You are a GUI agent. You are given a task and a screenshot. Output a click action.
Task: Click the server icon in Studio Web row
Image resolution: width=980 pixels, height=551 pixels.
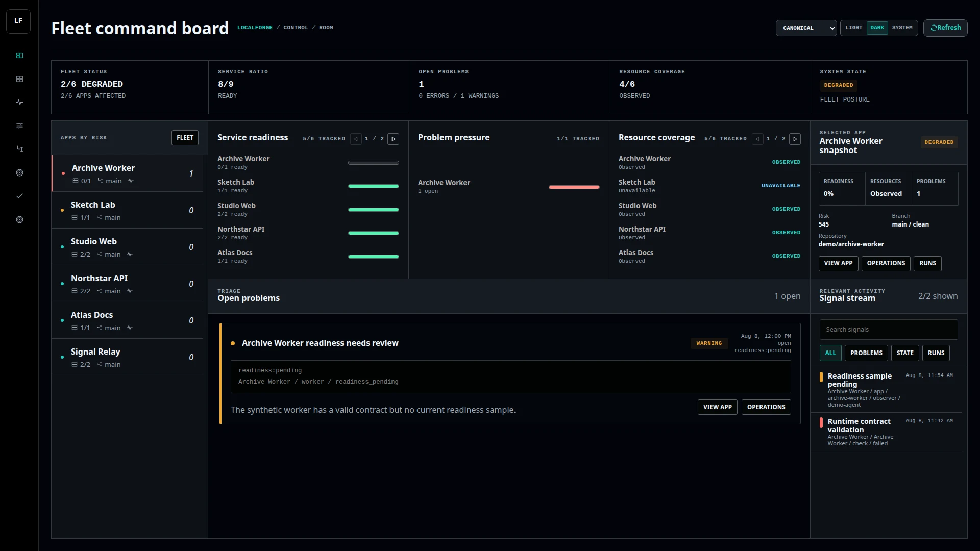click(x=75, y=254)
